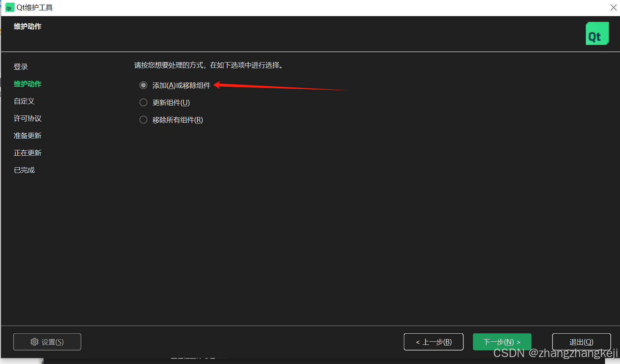Select 正在更新 step in sidebar
Image resolution: width=620 pixels, height=364 pixels.
click(28, 153)
